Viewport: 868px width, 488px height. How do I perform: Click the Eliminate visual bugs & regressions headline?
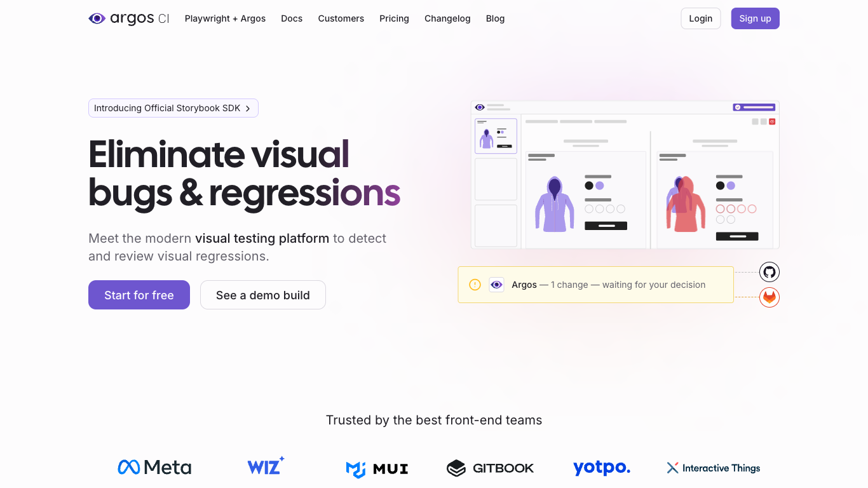click(x=245, y=173)
